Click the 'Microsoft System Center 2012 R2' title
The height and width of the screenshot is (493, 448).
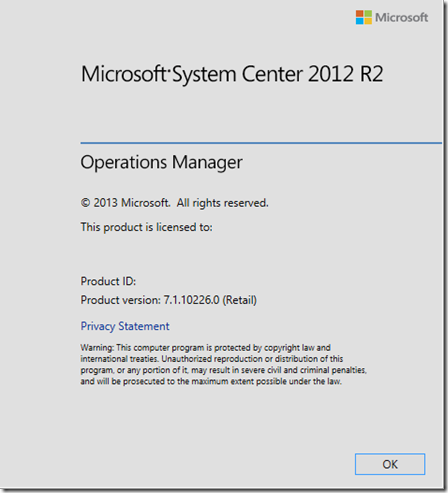(x=232, y=74)
